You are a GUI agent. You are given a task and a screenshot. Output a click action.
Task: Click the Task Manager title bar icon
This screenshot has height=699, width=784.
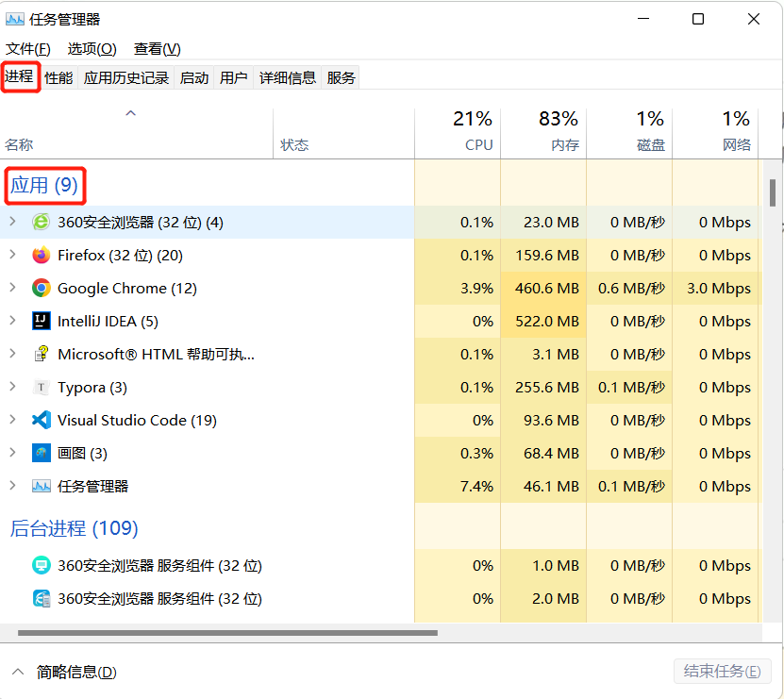(x=14, y=20)
